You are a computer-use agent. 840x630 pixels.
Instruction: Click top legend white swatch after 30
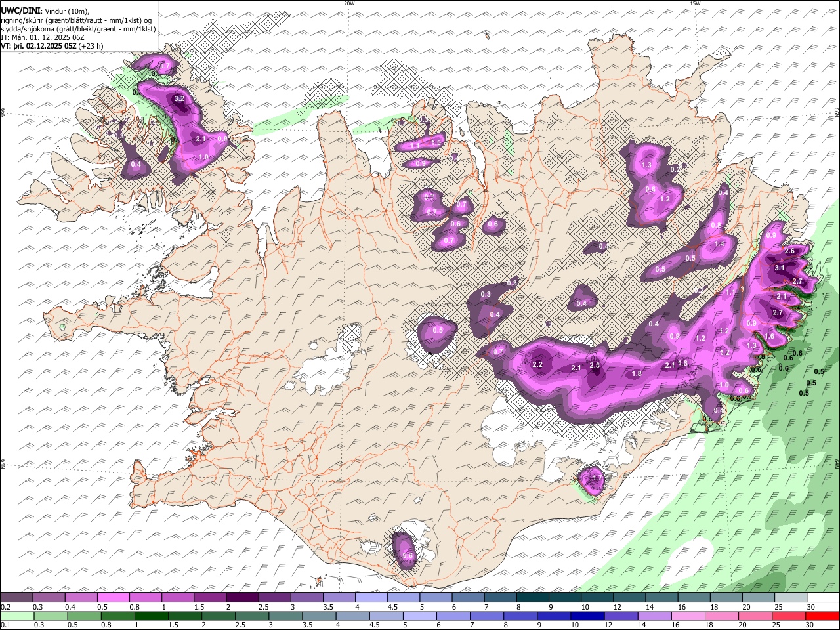pyautogui.click(x=822, y=597)
